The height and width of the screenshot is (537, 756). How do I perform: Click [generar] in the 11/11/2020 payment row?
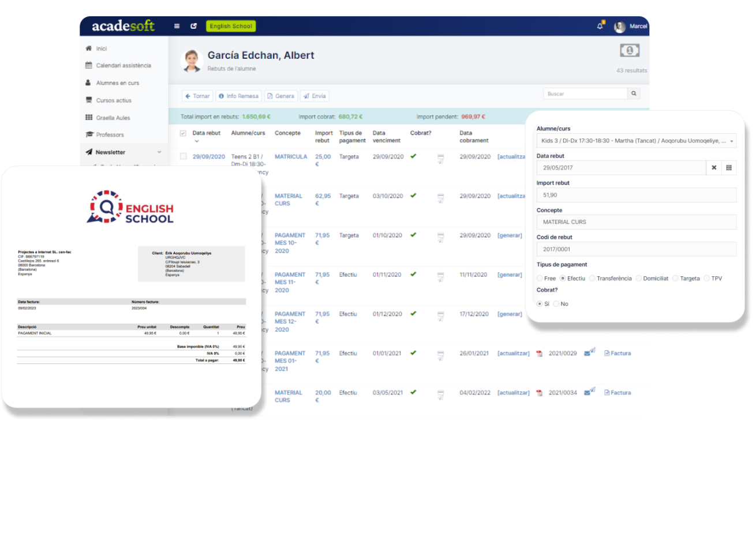tap(510, 275)
